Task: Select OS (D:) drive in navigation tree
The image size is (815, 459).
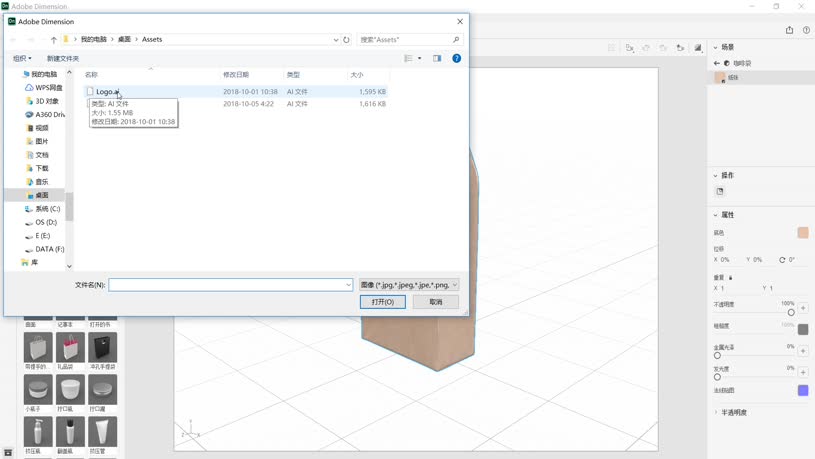Action: (41, 222)
